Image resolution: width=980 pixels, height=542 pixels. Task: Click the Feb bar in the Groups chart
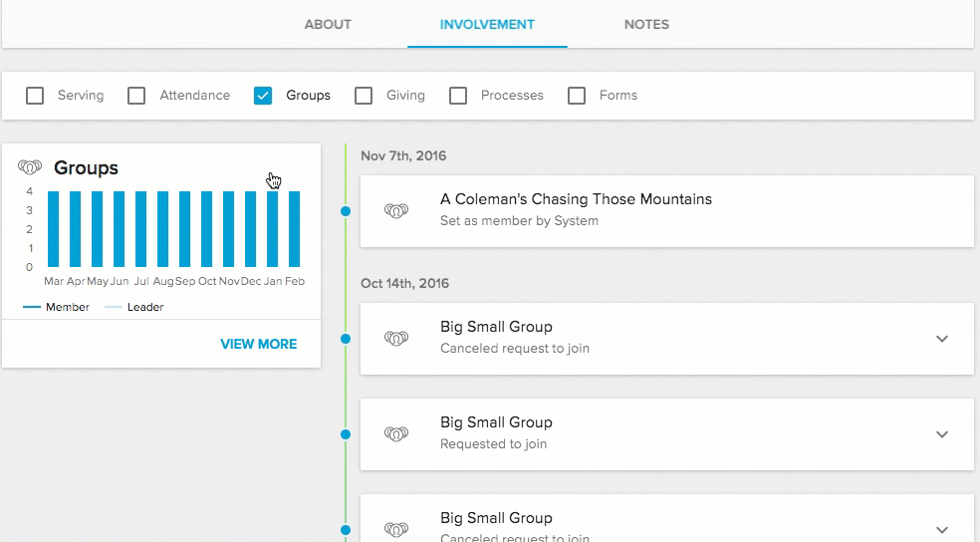295,229
